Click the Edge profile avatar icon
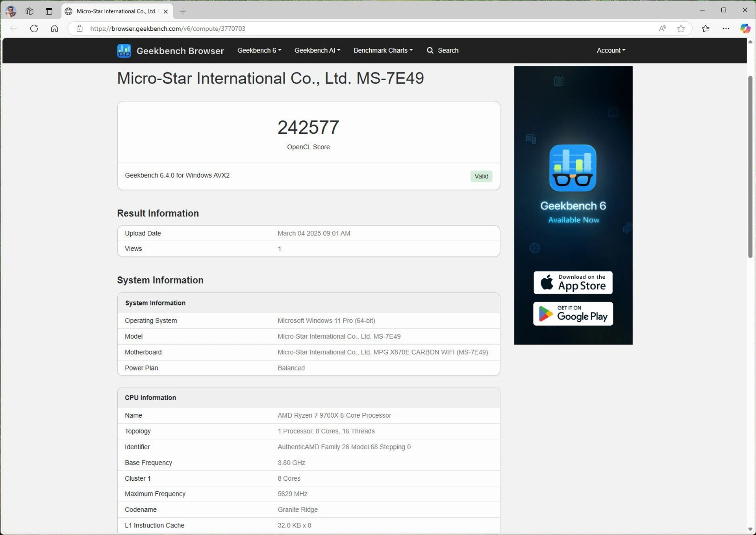 coord(11,11)
